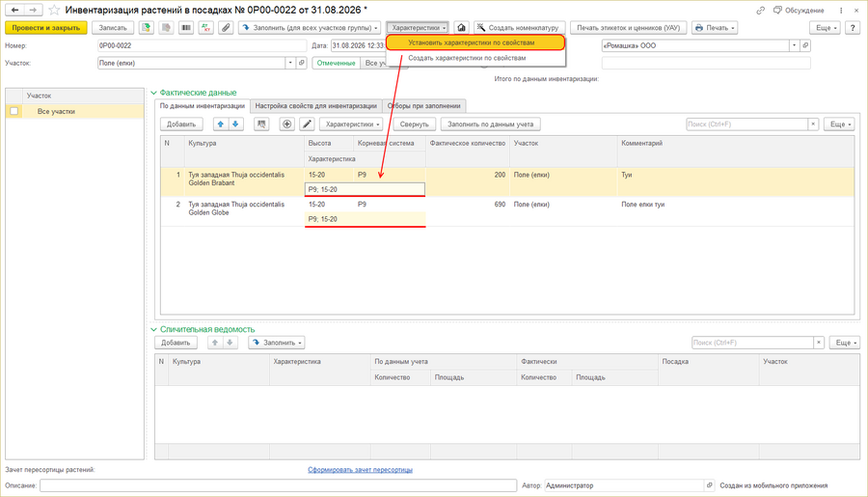Move row up with blue up arrow

pyautogui.click(x=220, y=124)
